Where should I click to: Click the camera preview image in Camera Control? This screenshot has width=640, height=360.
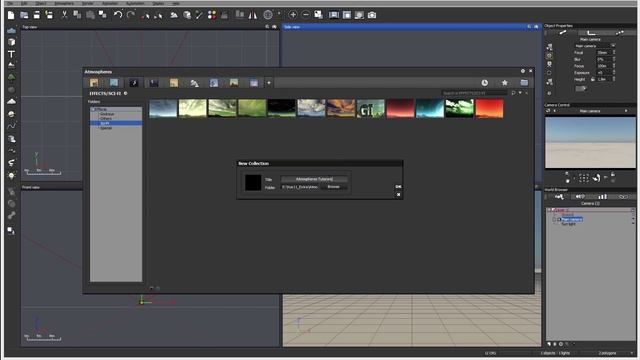click(590, 142)
